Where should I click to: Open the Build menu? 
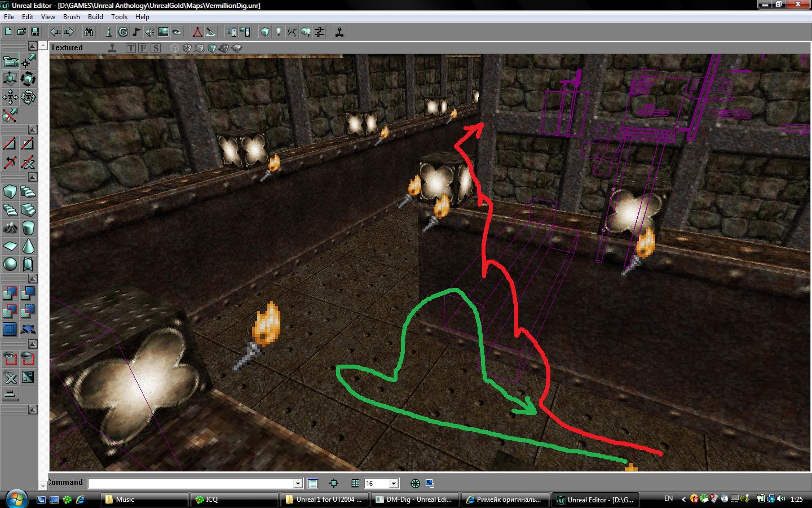tap(95, 17)
